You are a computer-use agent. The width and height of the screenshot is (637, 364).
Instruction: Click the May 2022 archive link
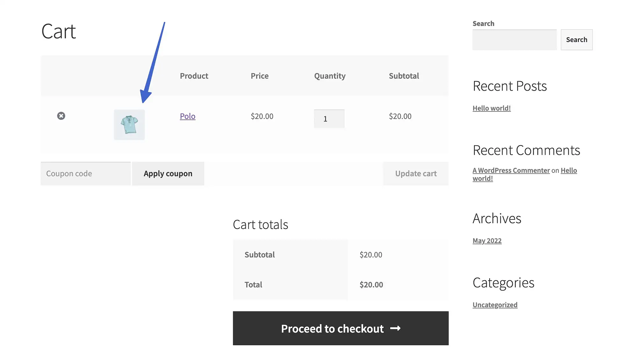tap(487, 240)
